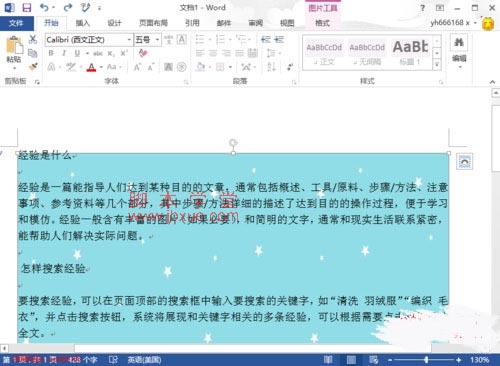This screenshot has height=366, width=500.
Task: Toggle show paragraph marks
Action: point(290,67)
